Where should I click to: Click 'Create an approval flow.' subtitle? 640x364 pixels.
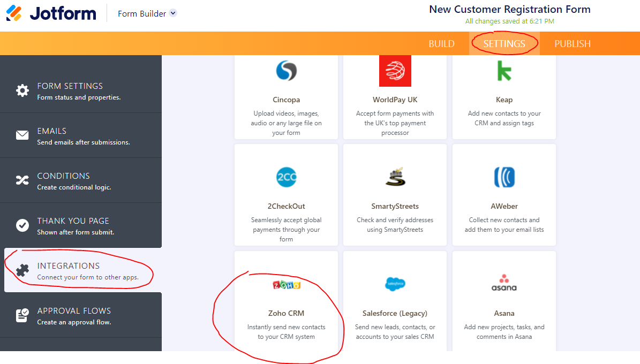click(74, 322)
